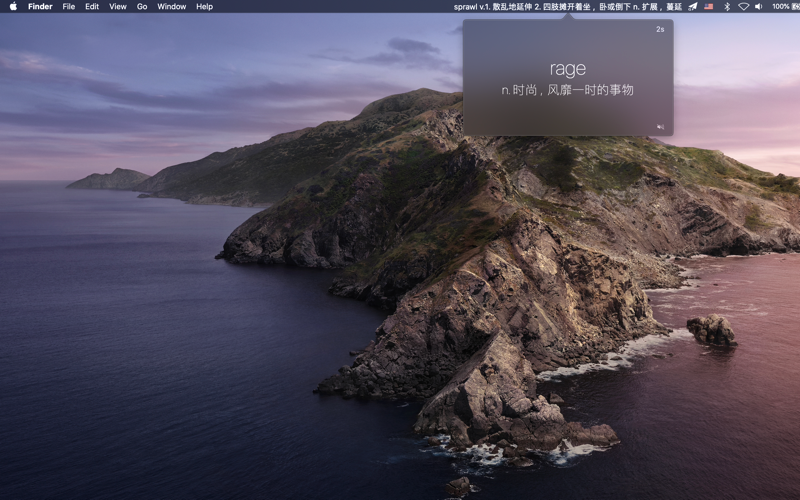Viewport: 800px width, 500px height.
Task: Click the word 'rage' in the popup
Action: [568, 69]
